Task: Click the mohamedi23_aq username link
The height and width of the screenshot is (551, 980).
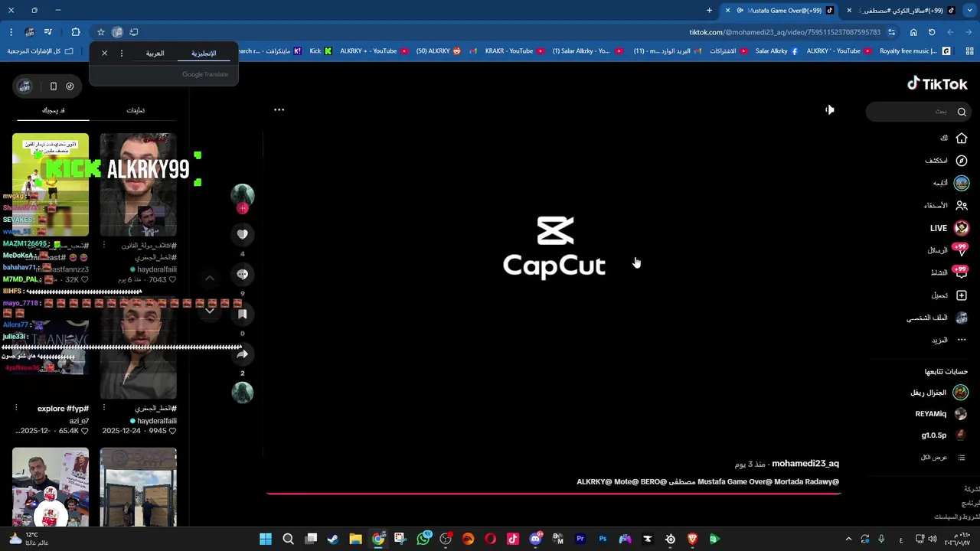Action: point(805,464)
